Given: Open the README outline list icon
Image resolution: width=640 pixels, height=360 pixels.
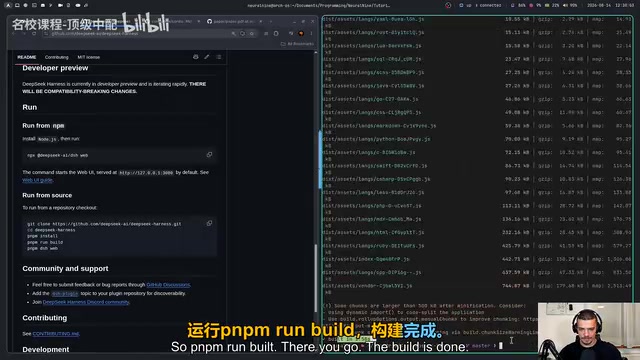Looking at the screenshot, I should coord(219,57).
